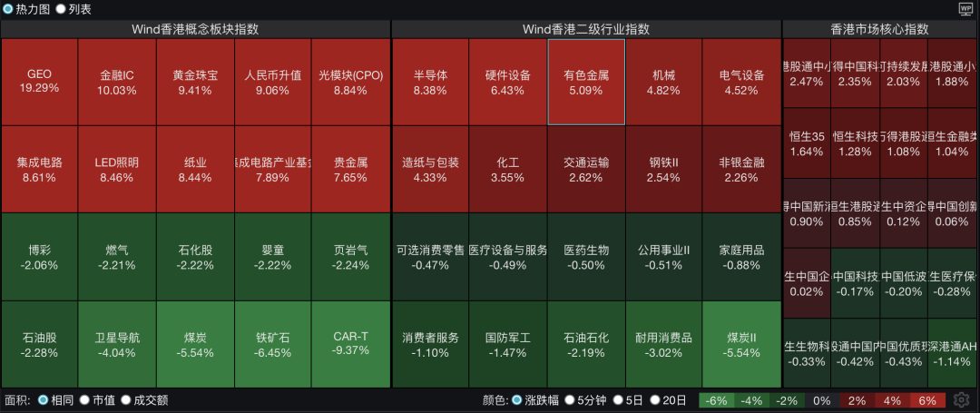Set color to 涨跌幅
Screen dimensions: 980x413
point(517,400)
